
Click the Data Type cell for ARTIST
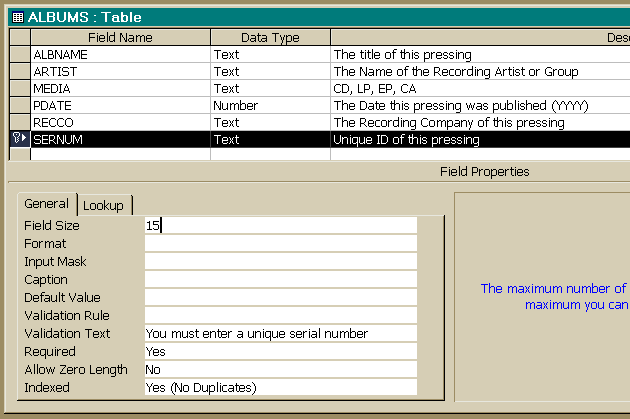pyautogui.click(x=270, y=72)
